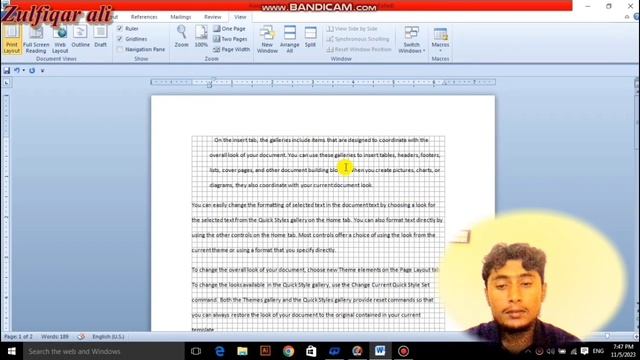This screenshot has width=640, height=360.
Task: Open a New Window
Action: (267, 39)
